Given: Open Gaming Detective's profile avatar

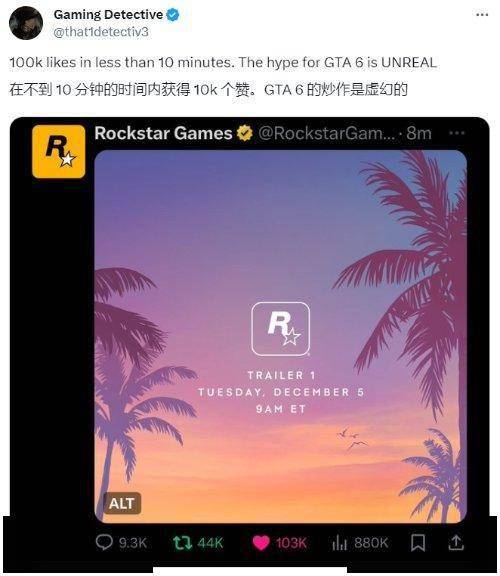Looking at the screenshot, I should click(x=26, y=23).
